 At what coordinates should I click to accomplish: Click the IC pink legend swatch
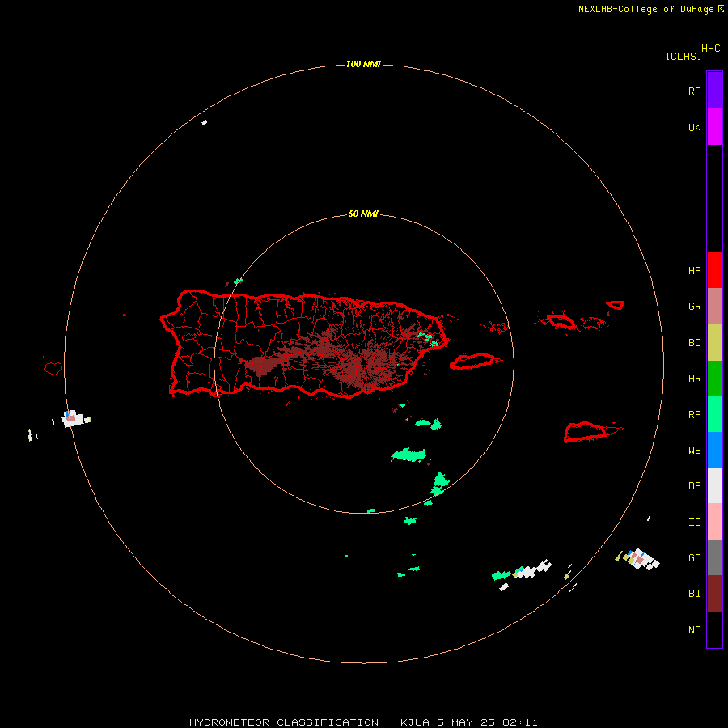(714, 522)
